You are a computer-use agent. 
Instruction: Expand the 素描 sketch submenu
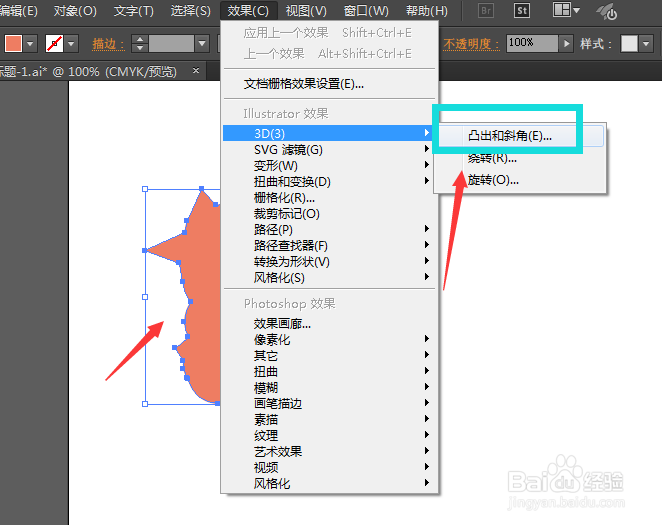329,420
